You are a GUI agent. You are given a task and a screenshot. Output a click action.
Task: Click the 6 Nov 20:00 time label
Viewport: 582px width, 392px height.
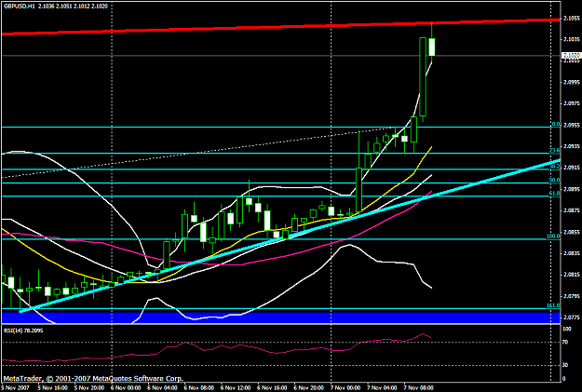tap(309, 388)
